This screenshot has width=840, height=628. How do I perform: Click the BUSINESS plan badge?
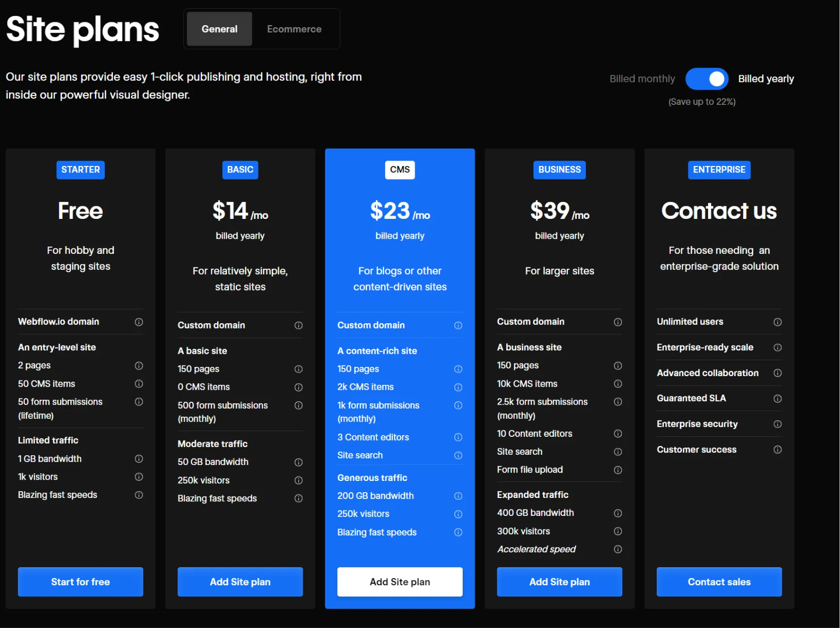tap(559, 170)
